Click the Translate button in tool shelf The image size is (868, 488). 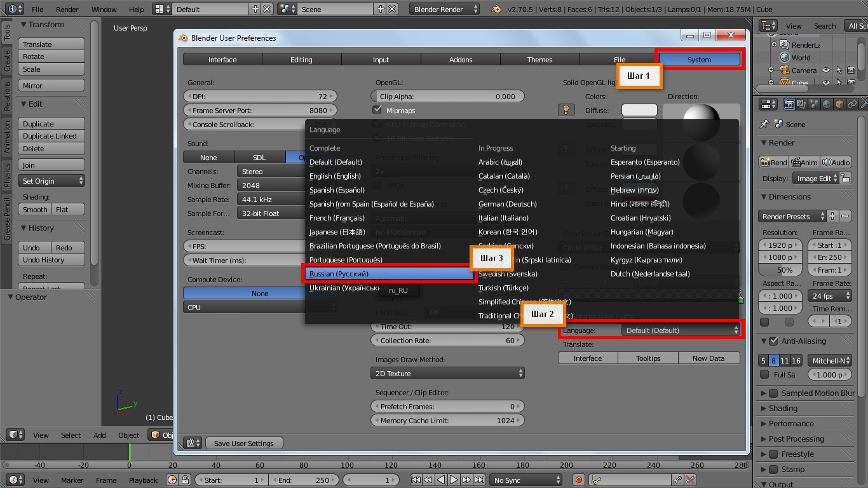[x=51, y=44]
